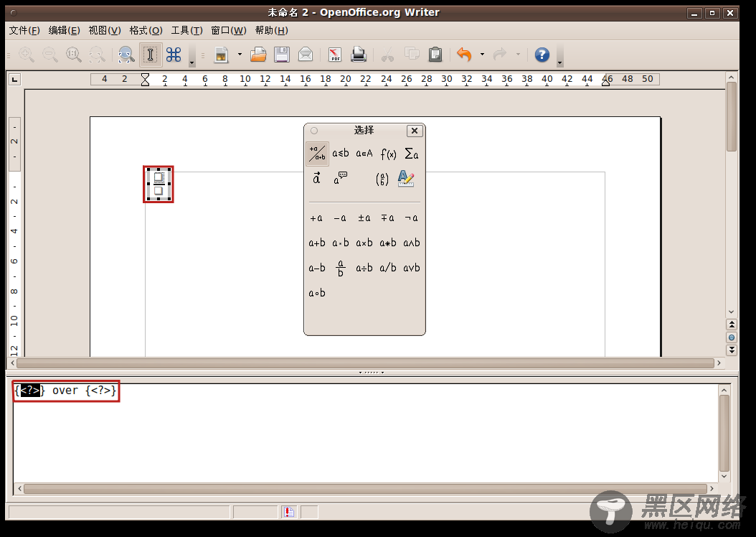This screenshot has width=756, height=537.
Task: Open the 工具(T) menu
Action: [186, 30]
